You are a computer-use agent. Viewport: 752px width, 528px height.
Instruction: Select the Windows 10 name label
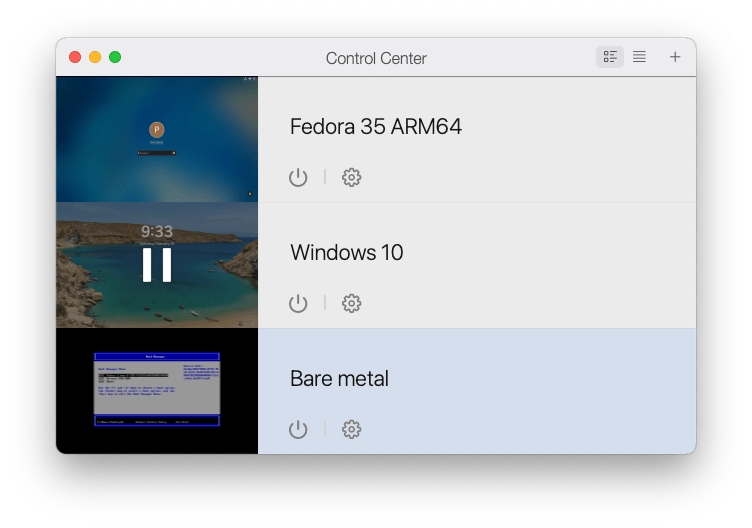tap(346, 253)
